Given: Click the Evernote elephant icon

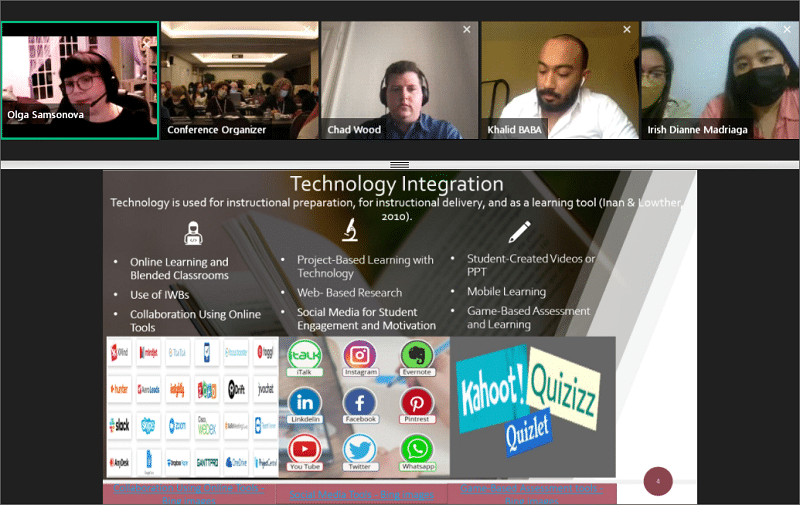Looking at the screenshot, I should coord(417,355).
